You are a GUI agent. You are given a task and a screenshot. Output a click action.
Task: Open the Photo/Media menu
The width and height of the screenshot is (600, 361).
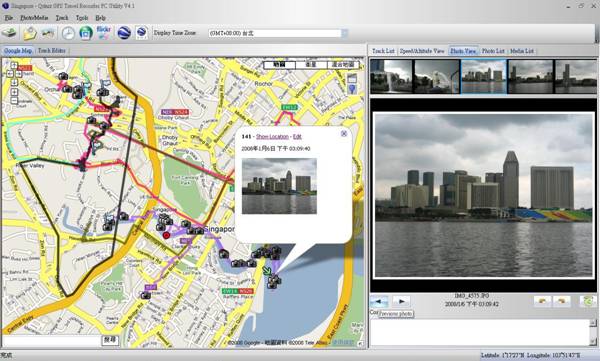(x=34, y=18)
